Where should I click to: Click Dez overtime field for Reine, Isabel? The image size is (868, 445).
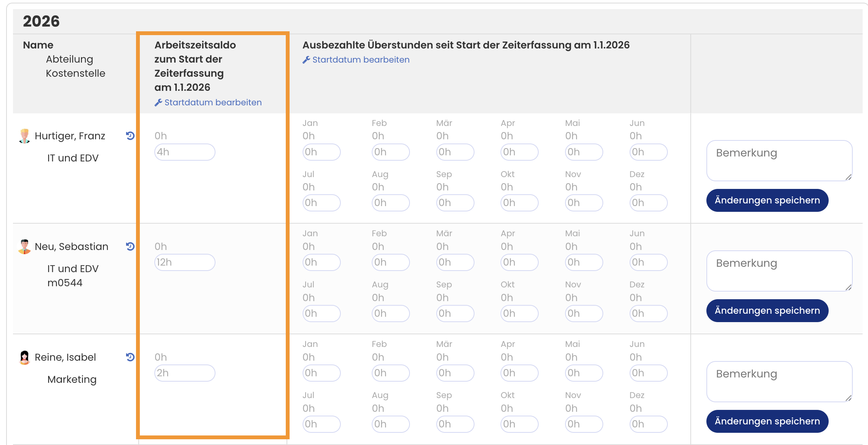tap(648, 424)
